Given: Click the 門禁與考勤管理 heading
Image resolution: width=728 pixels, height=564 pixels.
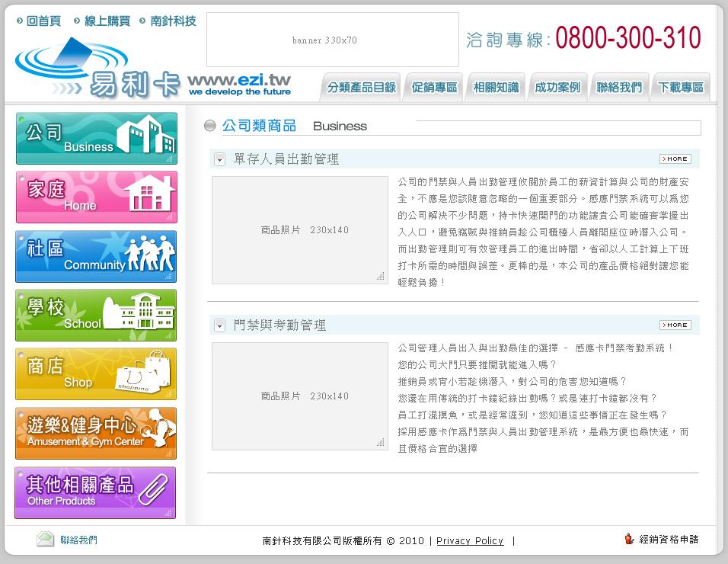Looking at the screenshot, I should pos(279,325).
